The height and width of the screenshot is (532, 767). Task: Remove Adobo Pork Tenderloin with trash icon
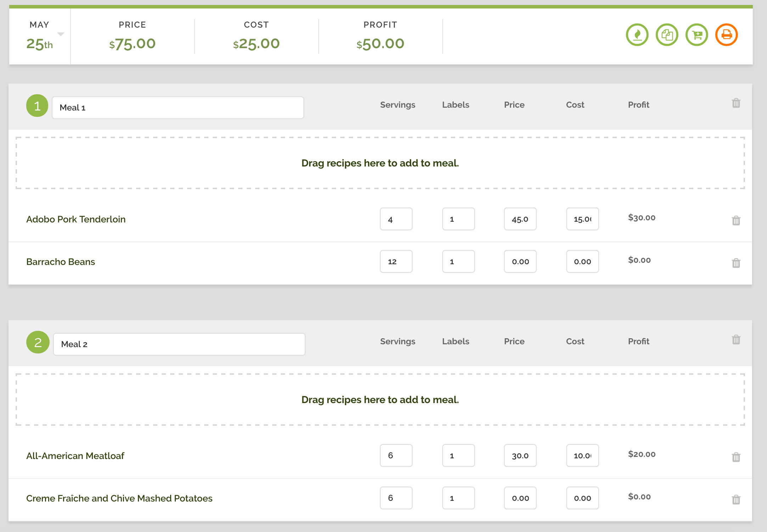point(736,220)
